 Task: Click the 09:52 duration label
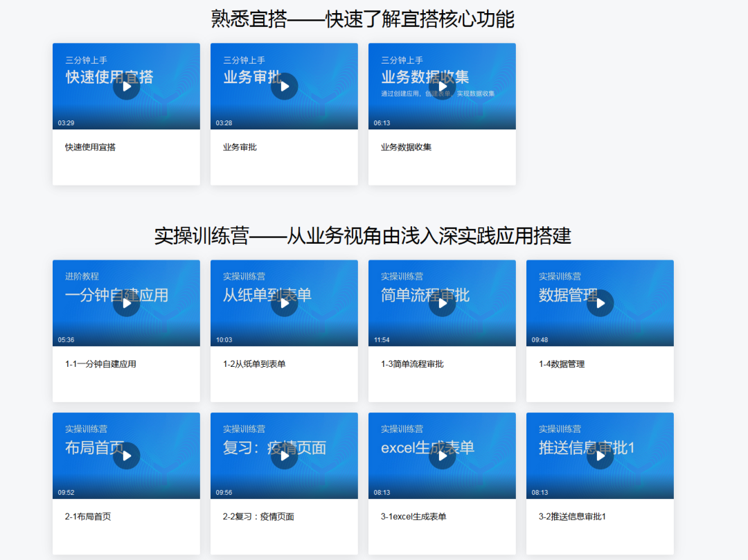pos(66,492)
